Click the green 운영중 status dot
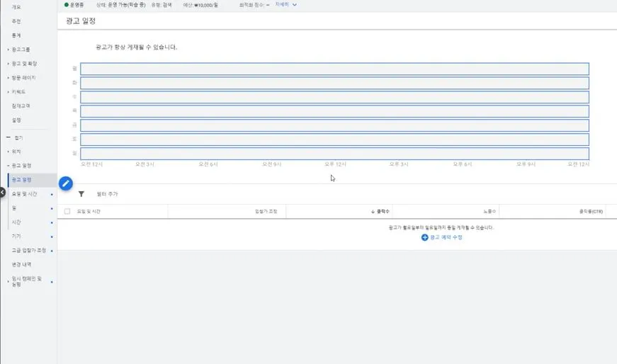Image resolution: width=617 pixels, height=364 pixels. [66, 5]
